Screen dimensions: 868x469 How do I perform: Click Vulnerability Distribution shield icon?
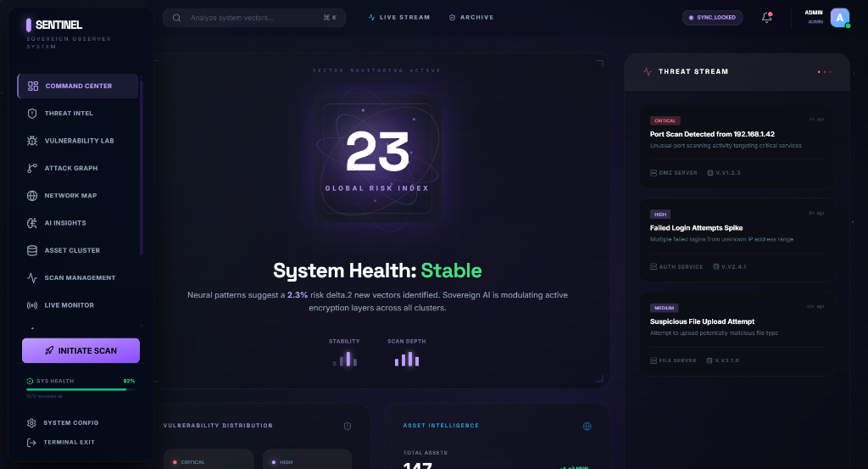point(348,427)
